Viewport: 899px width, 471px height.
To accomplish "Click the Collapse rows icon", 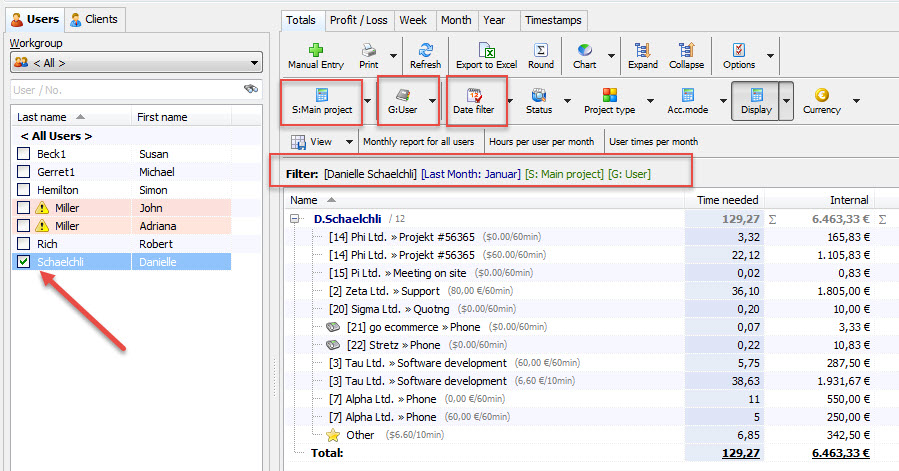I will [686, 51].
